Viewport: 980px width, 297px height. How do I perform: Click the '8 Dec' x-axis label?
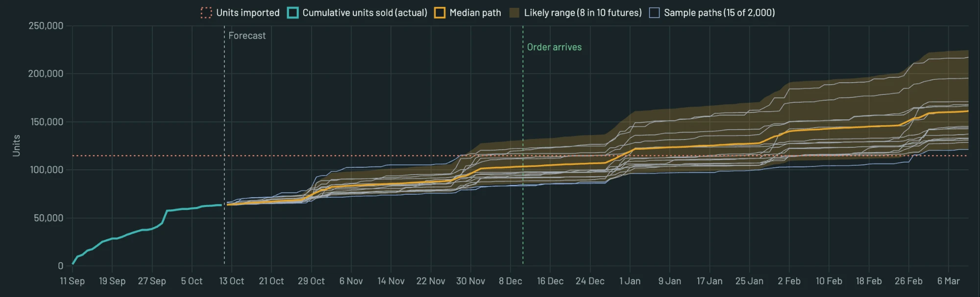tap(510, 281)
